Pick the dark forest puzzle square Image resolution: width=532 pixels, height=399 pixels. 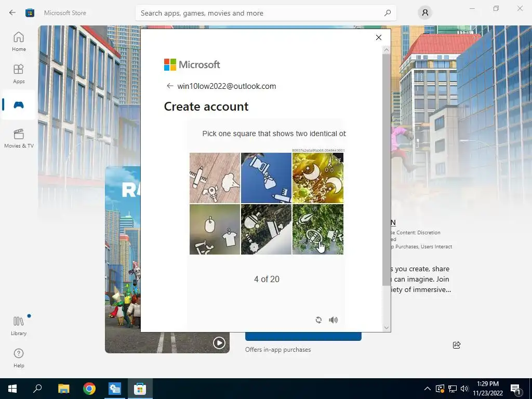click(266, 229)
